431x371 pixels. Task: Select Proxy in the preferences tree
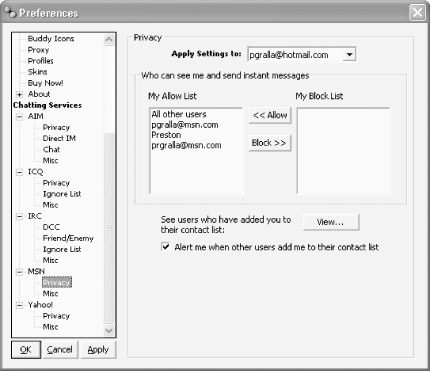[38, 50]
